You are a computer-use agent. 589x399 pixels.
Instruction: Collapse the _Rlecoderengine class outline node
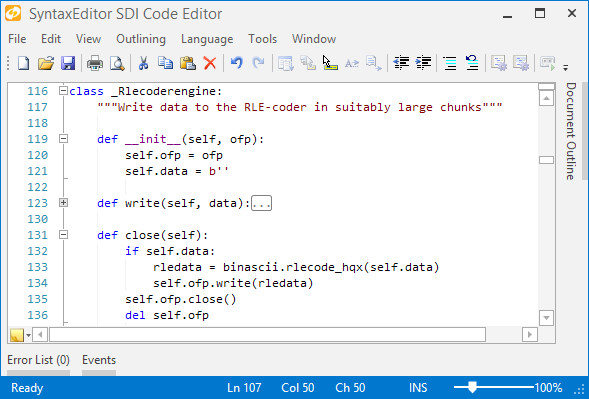point(63,91)
